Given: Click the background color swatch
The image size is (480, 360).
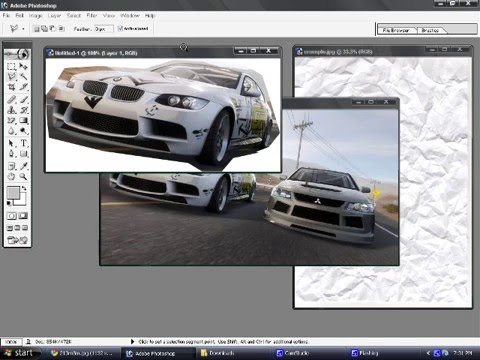Looking at the screenshot, I should [x=22, y=201].
